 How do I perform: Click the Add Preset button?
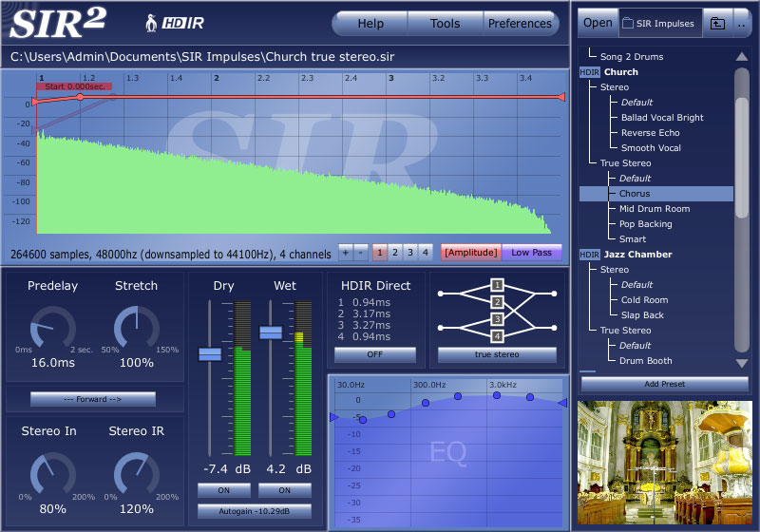pos(665,384)
